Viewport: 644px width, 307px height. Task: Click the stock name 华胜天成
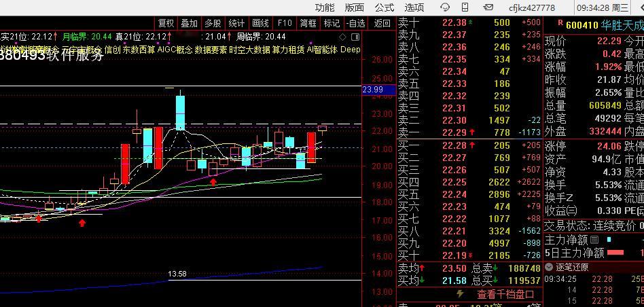point(622,25)
